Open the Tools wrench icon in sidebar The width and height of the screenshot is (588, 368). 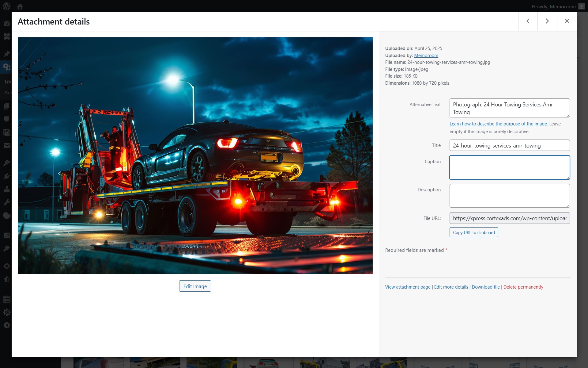click(x=7, y=202)
